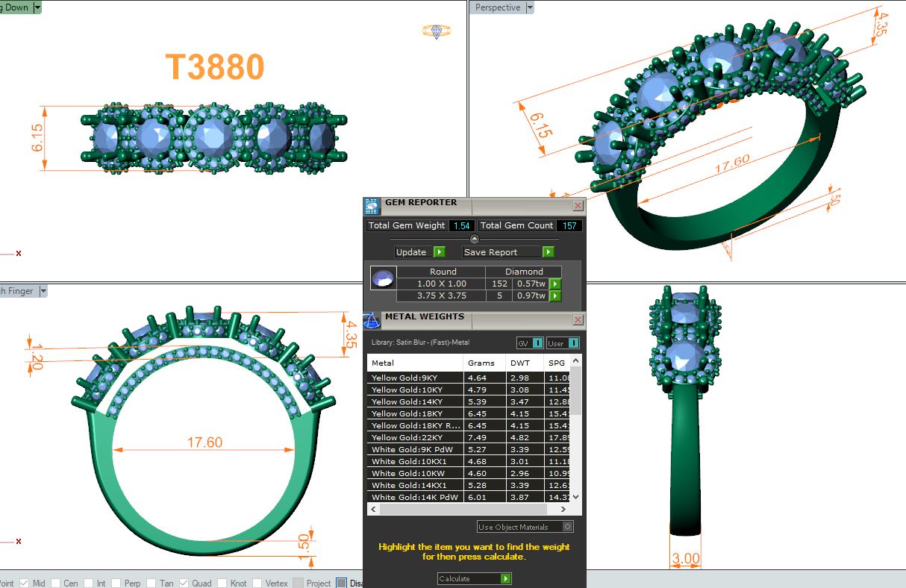Close the Gem Reporter panel
The image size is (906, 588).
point(578,205)
